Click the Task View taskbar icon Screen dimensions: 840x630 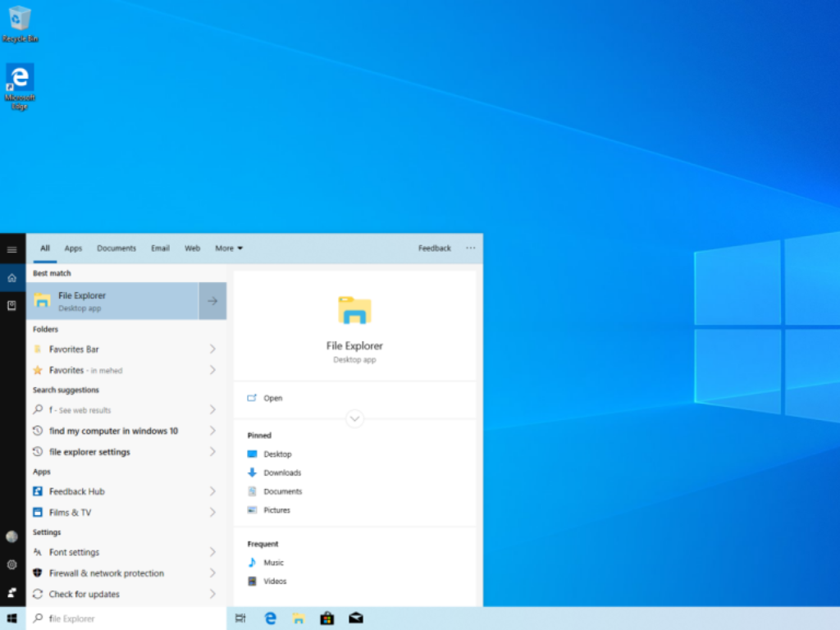pos(240,619)
